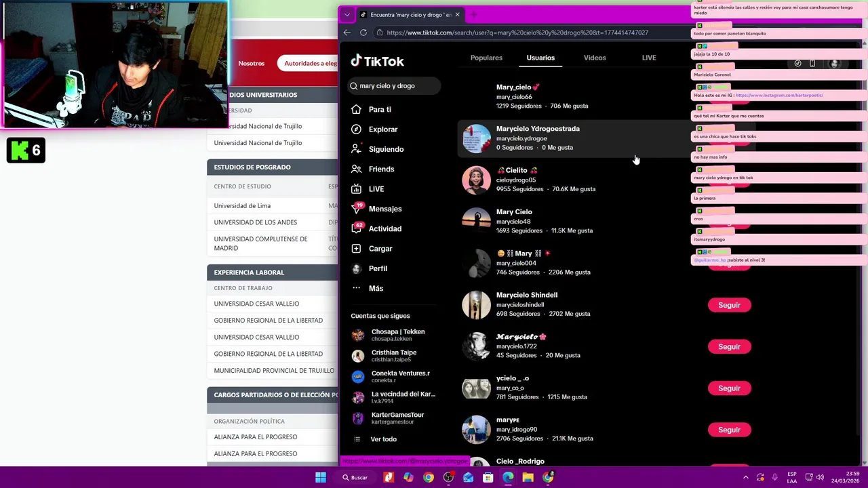The image size is (868, 488).
Task: Open the Friends section
Action: coord(372,169)
